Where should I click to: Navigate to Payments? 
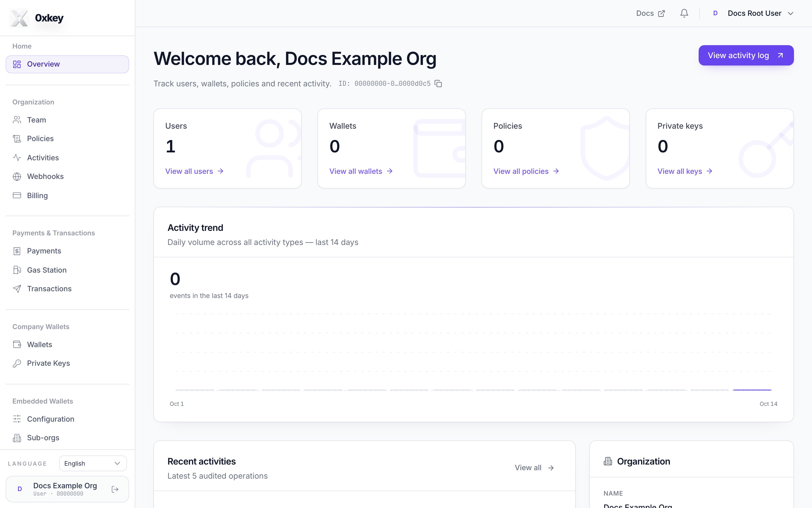tap(67, 251)
